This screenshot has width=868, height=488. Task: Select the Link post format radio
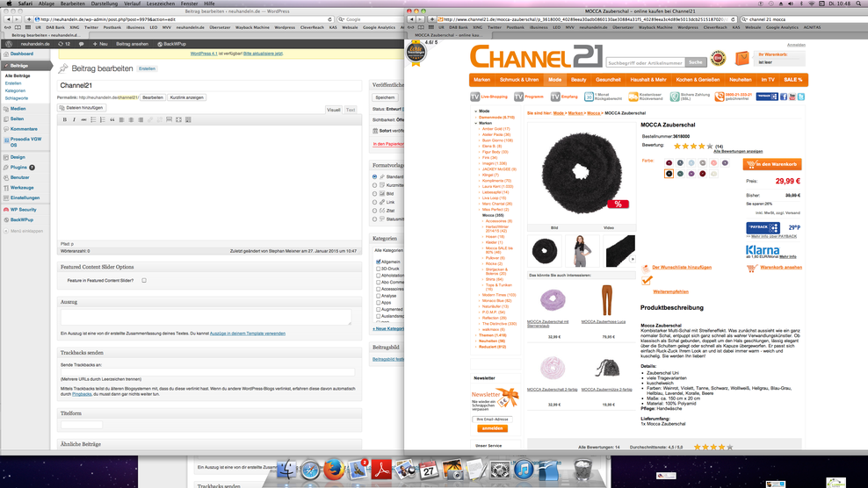[x=375, y=202]
